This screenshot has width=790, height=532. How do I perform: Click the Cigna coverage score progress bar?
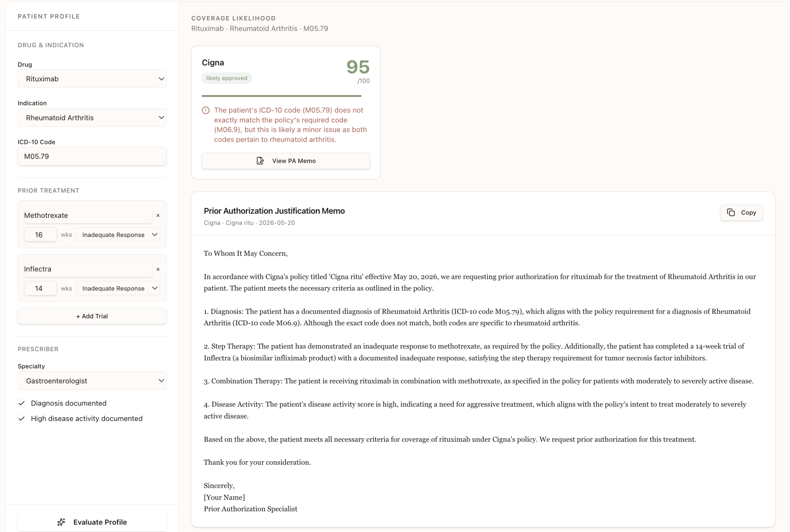(281, 96)
